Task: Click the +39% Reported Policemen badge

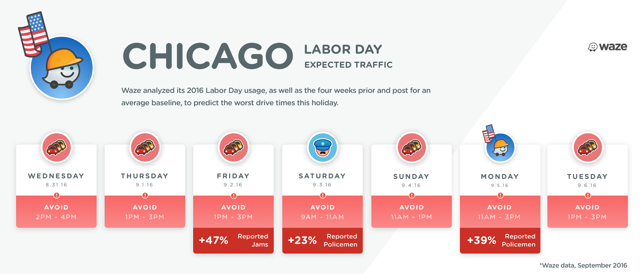Action: point(500,241)
